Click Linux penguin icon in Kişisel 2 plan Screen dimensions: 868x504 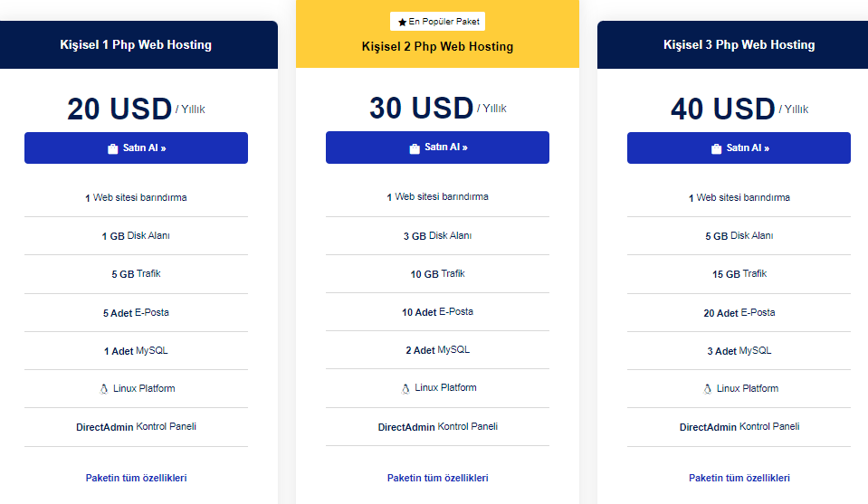click(x=405, y=388)
